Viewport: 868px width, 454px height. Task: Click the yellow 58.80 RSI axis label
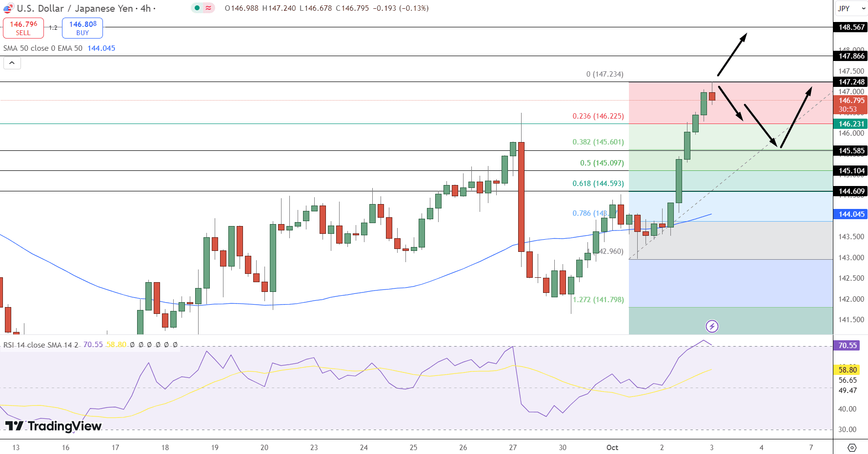[847, 370]
